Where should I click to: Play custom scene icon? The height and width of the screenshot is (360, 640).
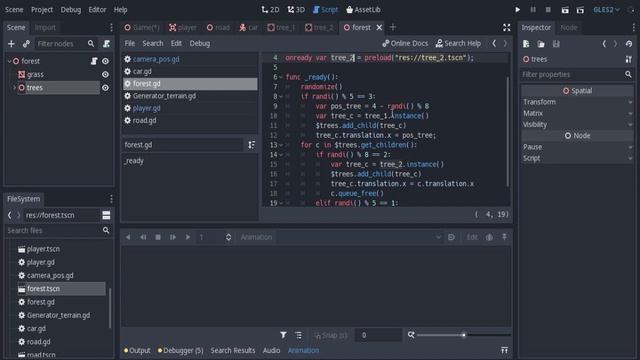pyautogui.click(x=580, y=10)
